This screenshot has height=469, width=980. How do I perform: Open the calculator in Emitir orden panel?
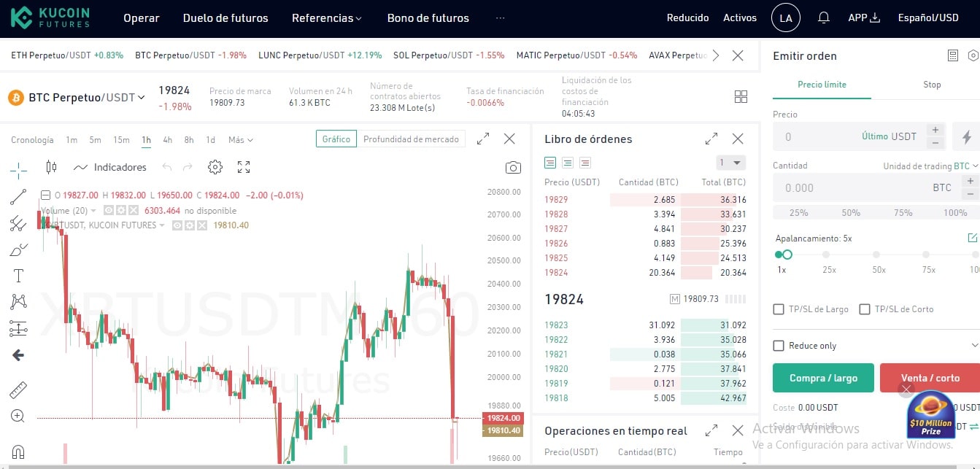click(952, 55)
